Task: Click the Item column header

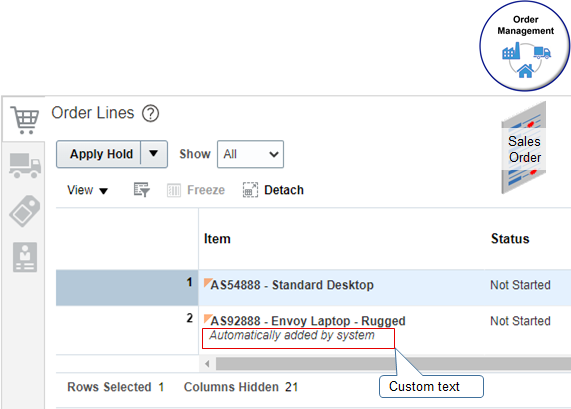Action: click(217, 239)
